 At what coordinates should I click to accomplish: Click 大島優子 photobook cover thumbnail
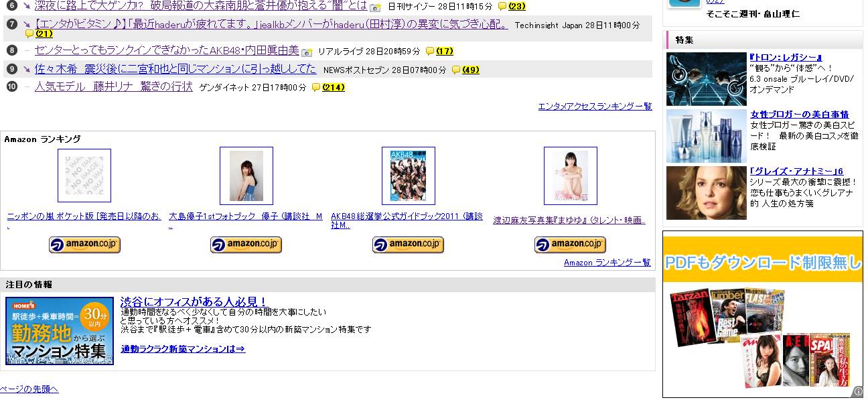pyautogui.click(x=246, y=176)
